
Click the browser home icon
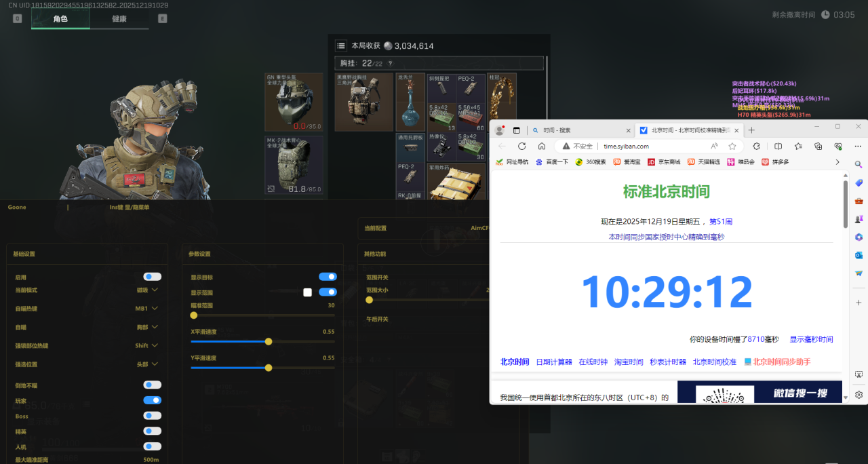pos(540,146)
